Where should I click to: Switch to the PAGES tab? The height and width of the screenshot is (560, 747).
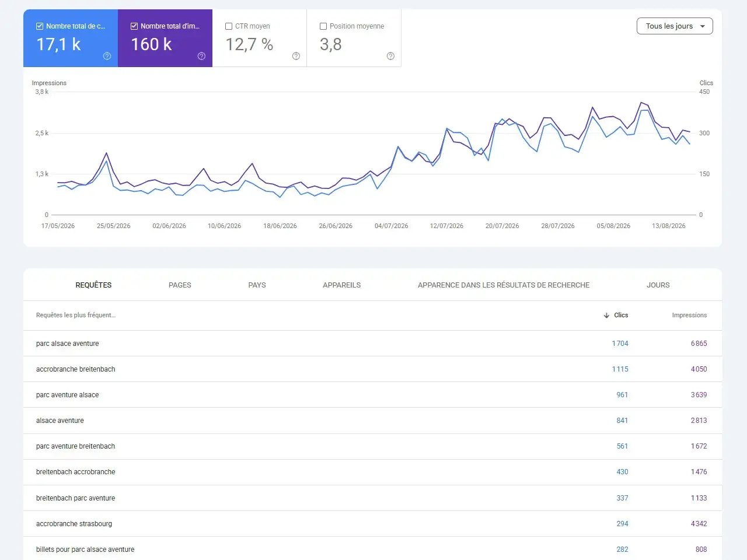[180, 285]
